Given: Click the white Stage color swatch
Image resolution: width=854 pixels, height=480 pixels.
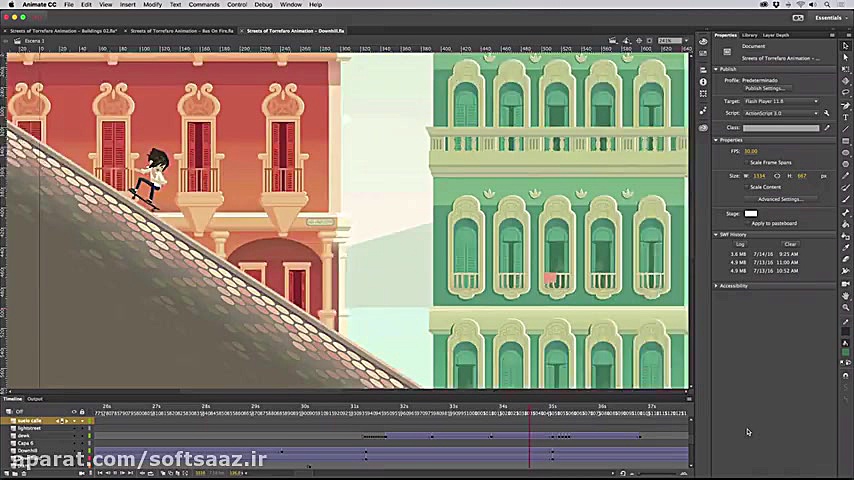Looking at the screenshot, I should point(751,214).
